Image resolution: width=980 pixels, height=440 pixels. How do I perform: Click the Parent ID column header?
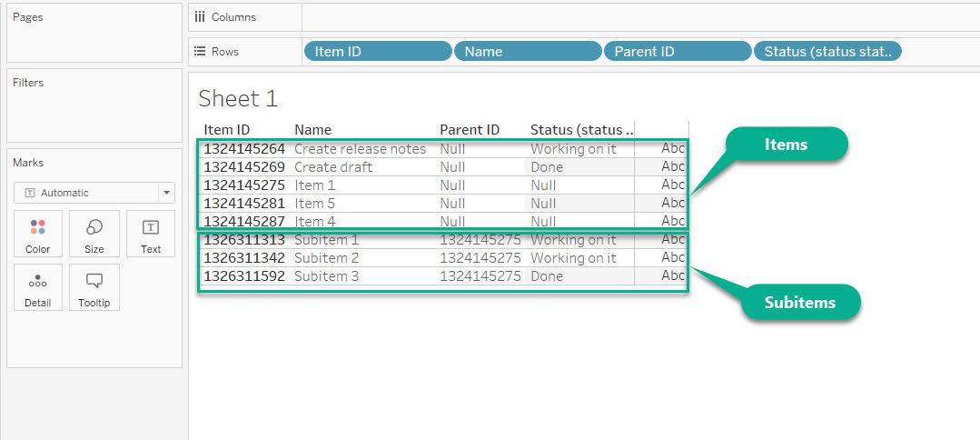click(x=470, y=130)
